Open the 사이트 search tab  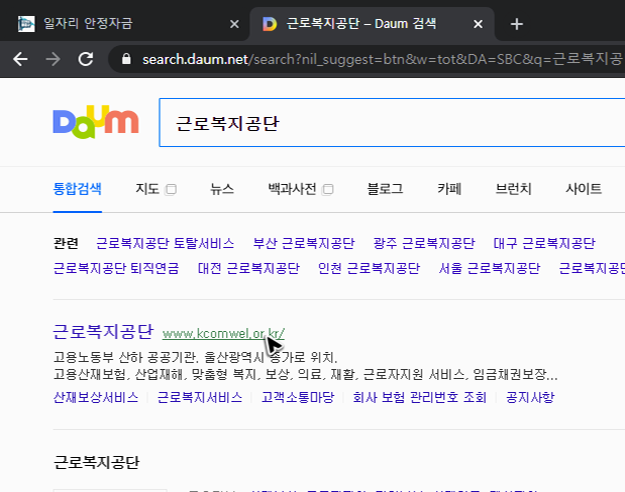click(584, 189)
